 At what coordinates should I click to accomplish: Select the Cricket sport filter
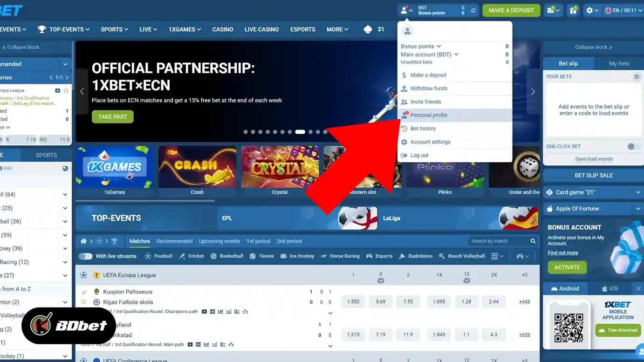pyautogui.click(x=192, y=256)
